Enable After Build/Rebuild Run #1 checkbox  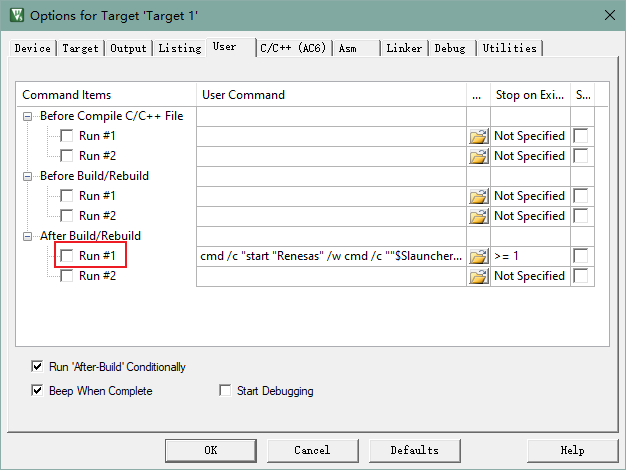(67, 256)
